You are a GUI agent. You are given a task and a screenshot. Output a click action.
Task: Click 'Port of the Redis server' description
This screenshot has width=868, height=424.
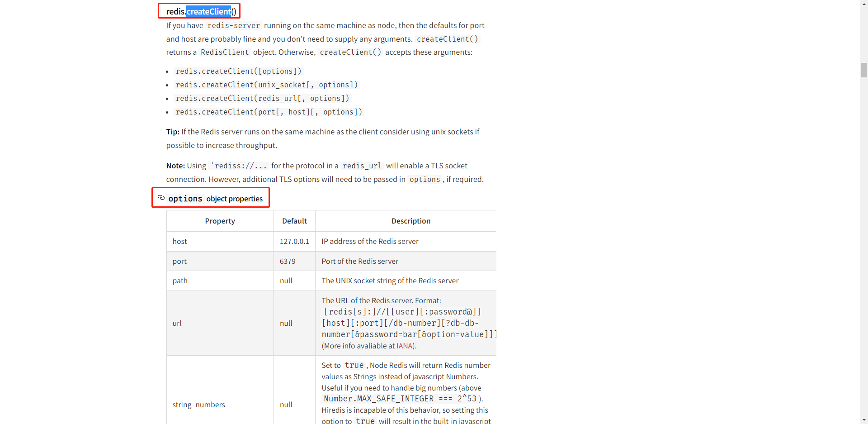pyautogui.click(x=360, y=261)
